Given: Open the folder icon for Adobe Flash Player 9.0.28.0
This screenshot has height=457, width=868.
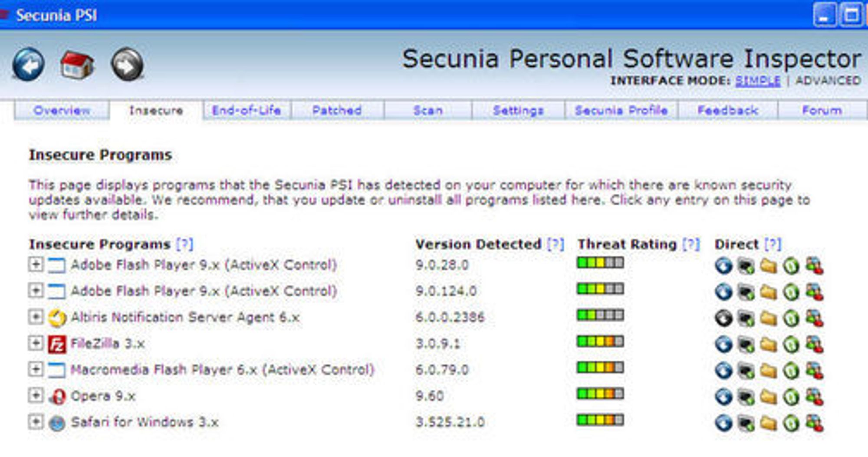Looking at the screenshot, I should click(769, 266).
